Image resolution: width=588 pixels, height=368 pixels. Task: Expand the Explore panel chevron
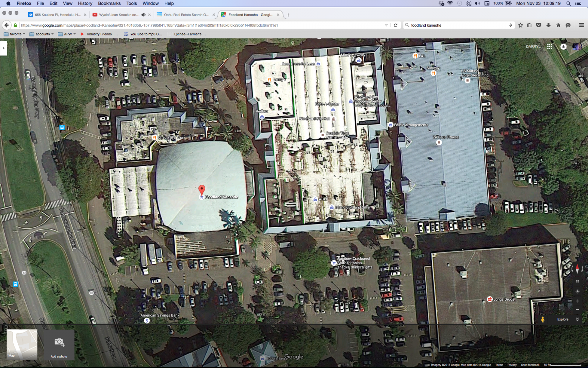pyautogui.click(x=577, y=319)
